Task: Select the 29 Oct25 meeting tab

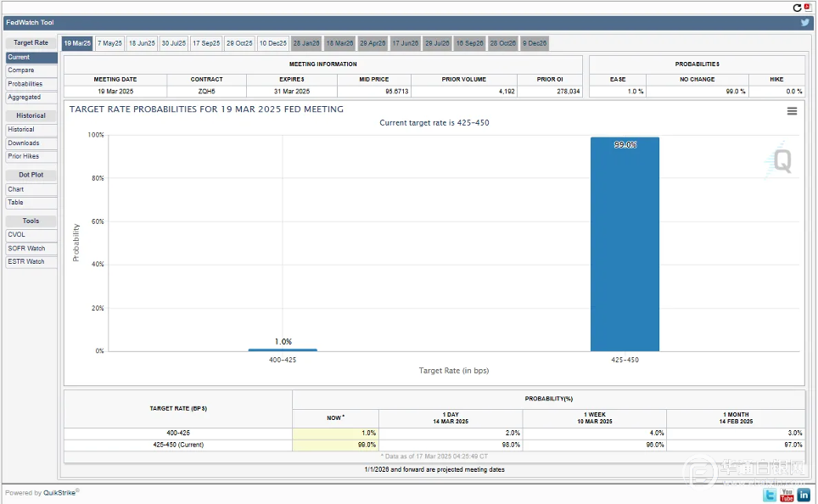Action: tap(239, 43)
